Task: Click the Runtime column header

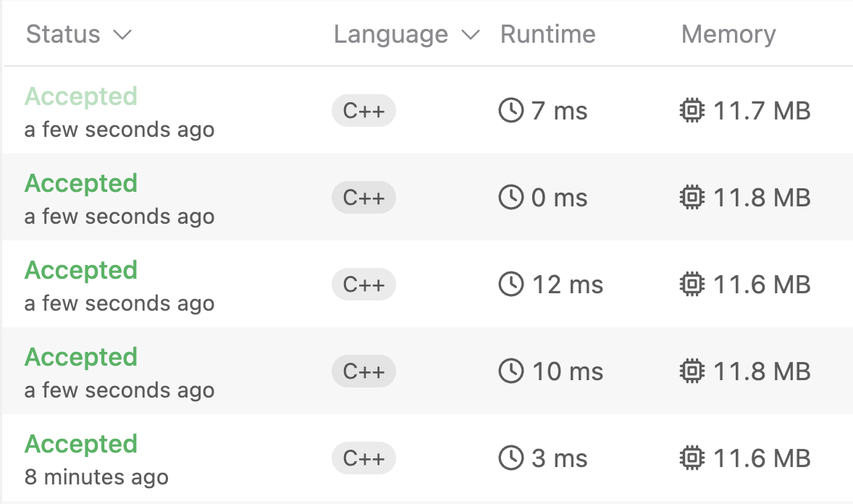Action: tap(548, 34)
